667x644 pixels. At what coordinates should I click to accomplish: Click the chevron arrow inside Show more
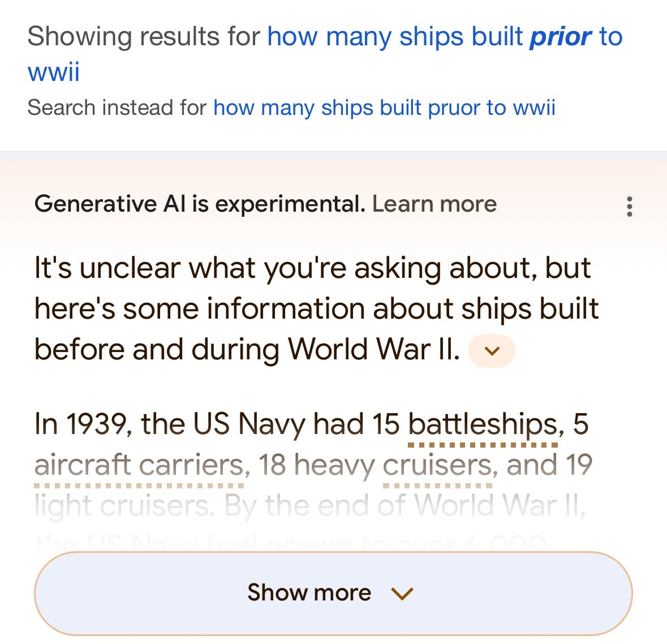[402, 593]
